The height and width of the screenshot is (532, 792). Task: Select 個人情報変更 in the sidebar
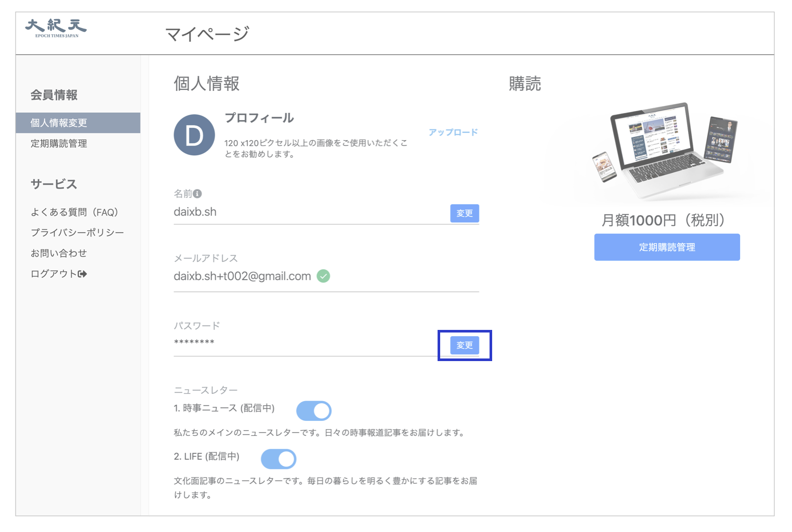78,123
